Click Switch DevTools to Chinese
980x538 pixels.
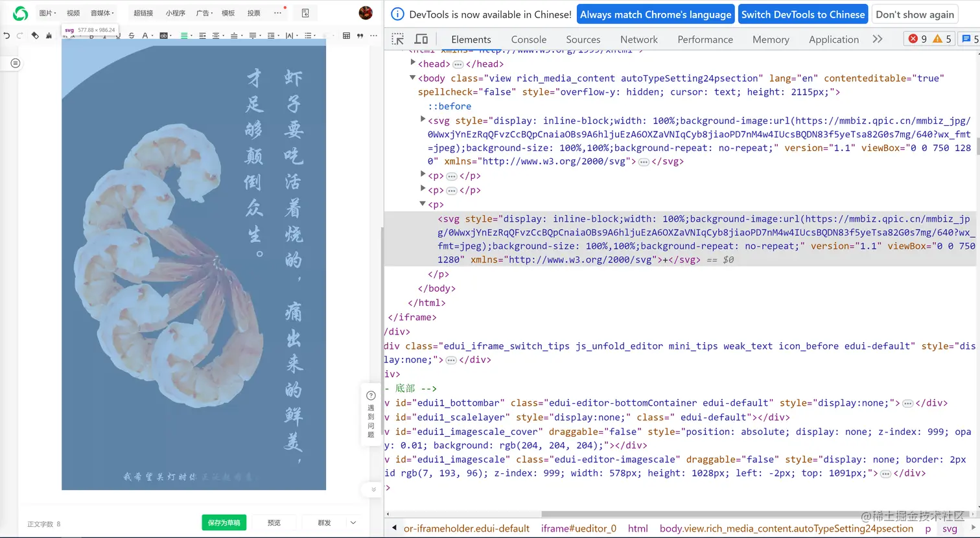click(x=803, y=14)
